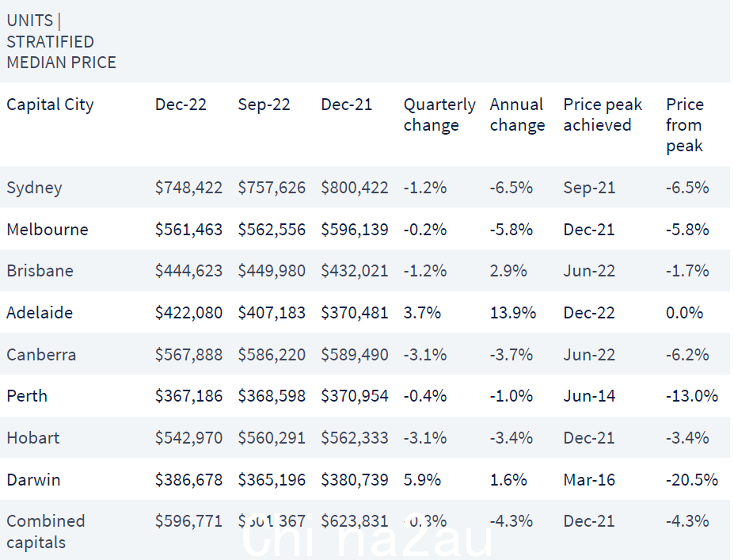
Task: Click Melbourne's Dec-21 price '$596,139'
Action: click(x=355, y=230)
